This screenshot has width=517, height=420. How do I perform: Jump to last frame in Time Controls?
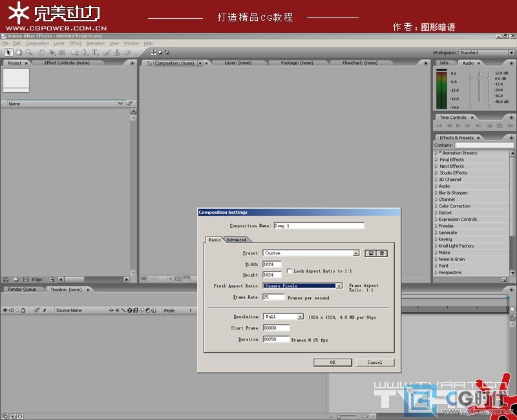click(478, 125)
